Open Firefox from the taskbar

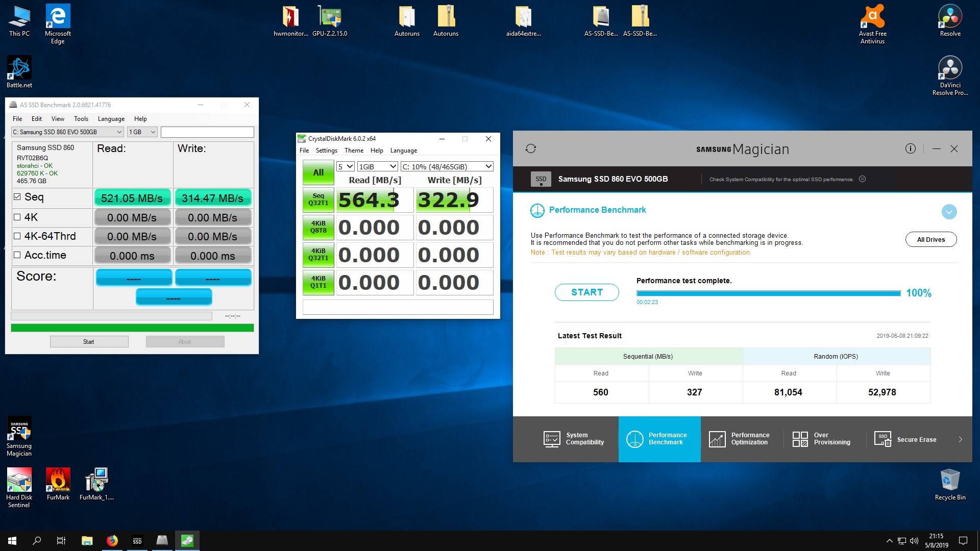coord(112,541)
